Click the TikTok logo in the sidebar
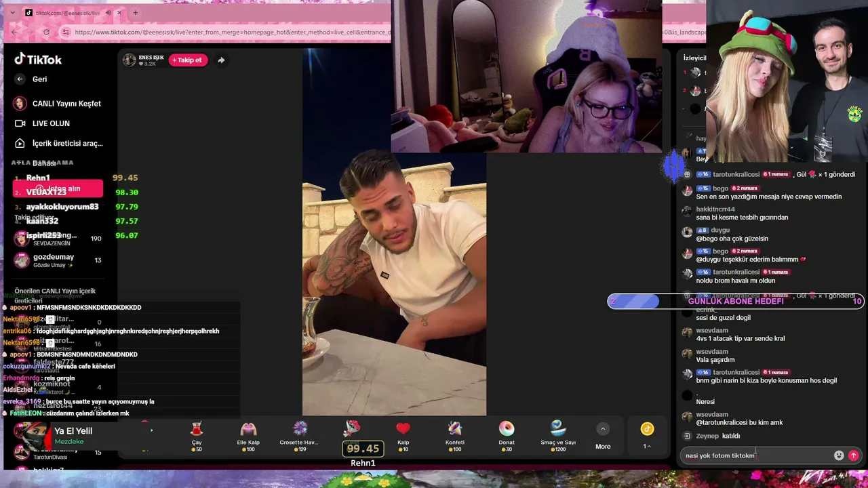This screenshot has height=488, width=868. [x=38, y=60]
